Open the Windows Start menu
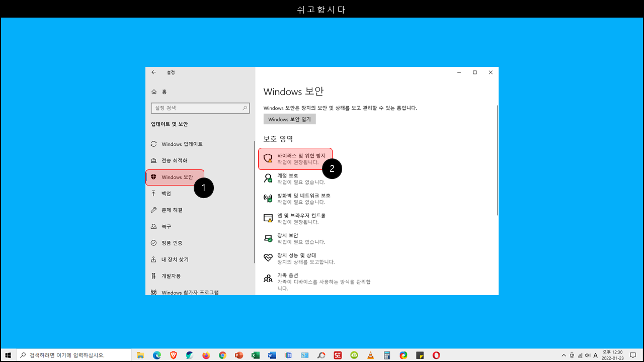This screenshot has height=362, width=644. tap(8, 355)
